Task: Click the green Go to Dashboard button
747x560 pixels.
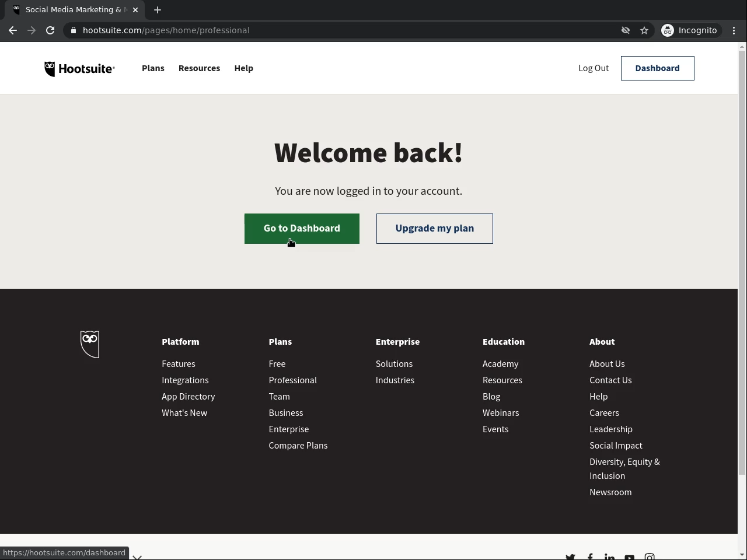Action: coord(302,229)
